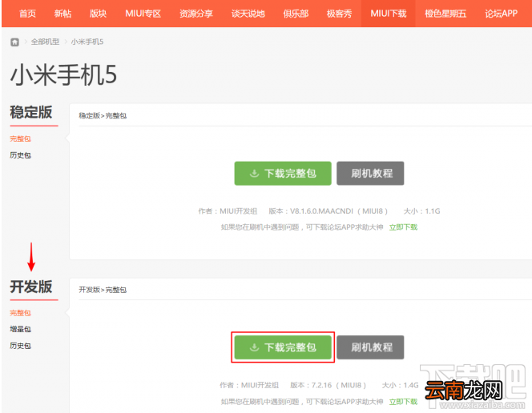Select 资源分享 in the top navigation
This screenshot has width=532, height=413.
196,14
